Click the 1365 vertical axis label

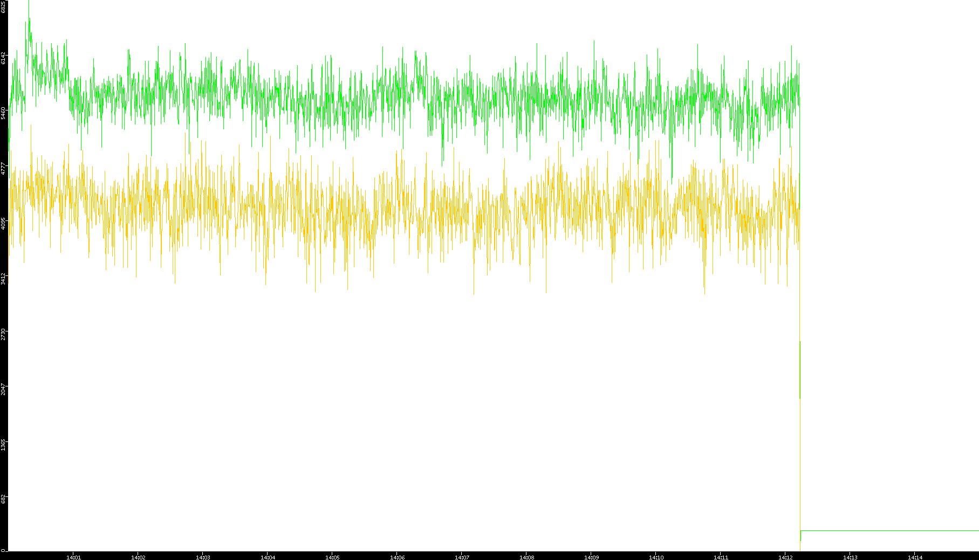[x=4, y=444]
